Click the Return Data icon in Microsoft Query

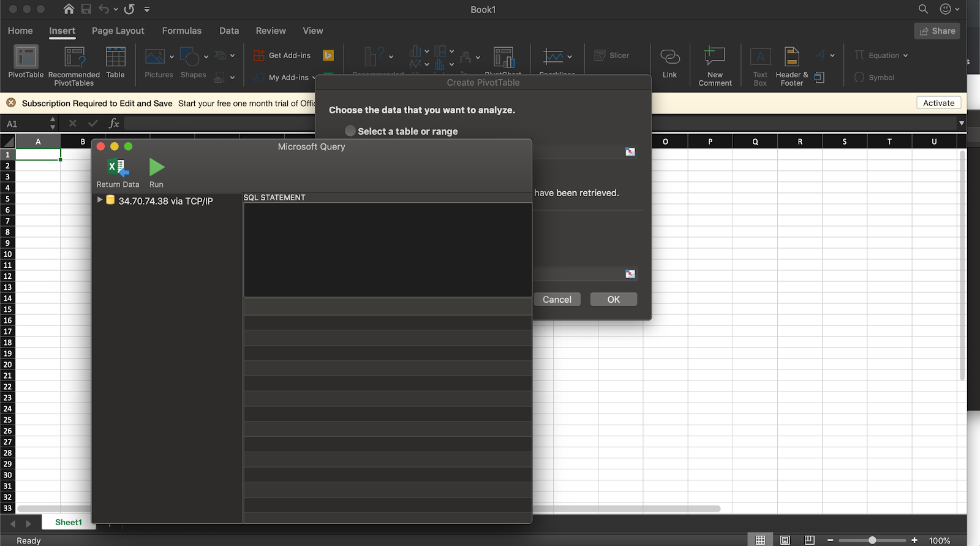tap(118, 167)
